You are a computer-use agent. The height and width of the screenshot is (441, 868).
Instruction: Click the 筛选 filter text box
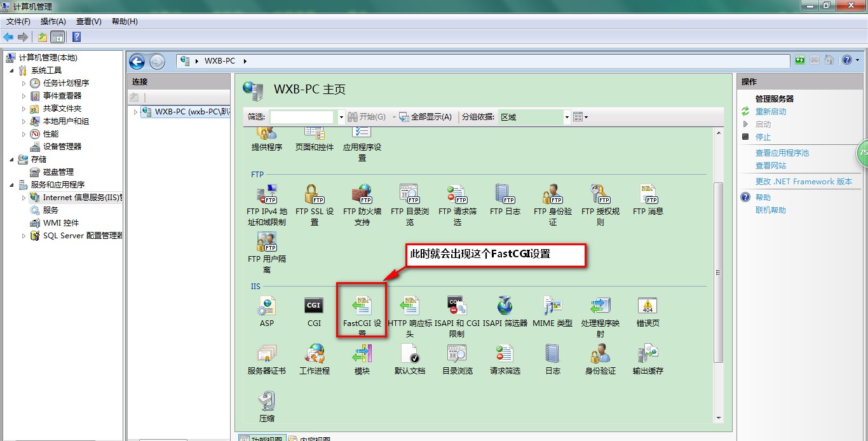[301, 117]
